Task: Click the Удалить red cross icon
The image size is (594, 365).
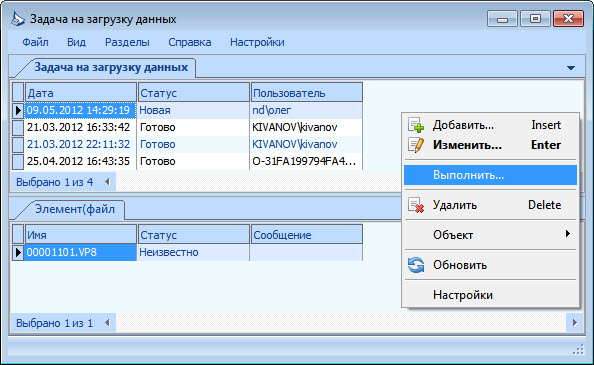Action: pos(416,205)
